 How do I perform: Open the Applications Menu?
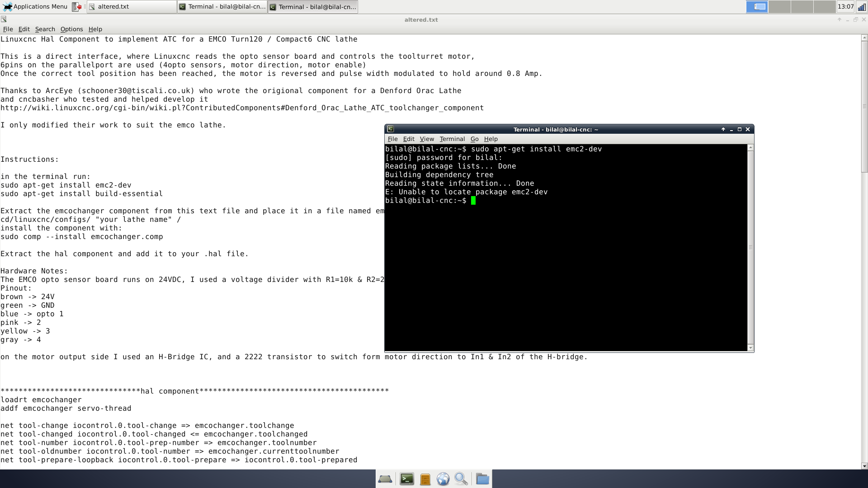pyautogui.click(x=35, y=6)
